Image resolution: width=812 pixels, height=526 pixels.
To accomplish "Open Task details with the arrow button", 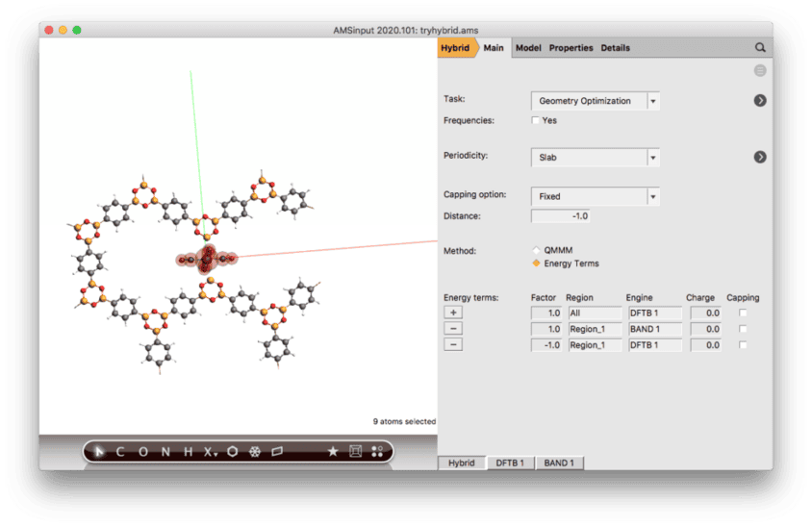I will [x=760, y=100].
